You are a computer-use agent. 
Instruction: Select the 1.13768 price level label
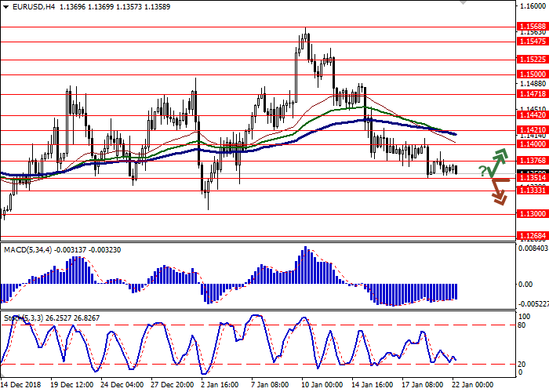[x=531, y=161]
